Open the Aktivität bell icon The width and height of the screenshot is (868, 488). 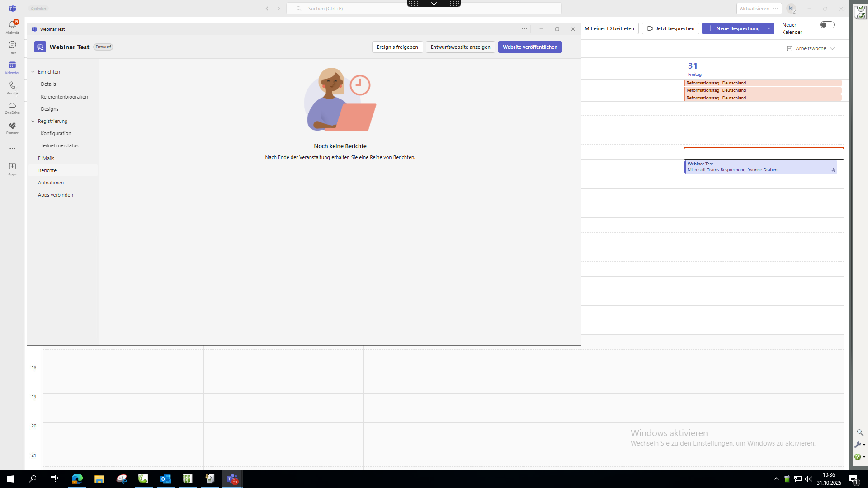(12, 26)
